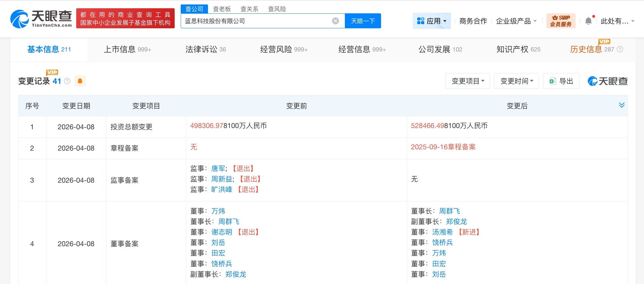Click the red 国家中小企业发展子基金 banner
The height and width of the screenshot is (284, 644).
pos(125,18)
